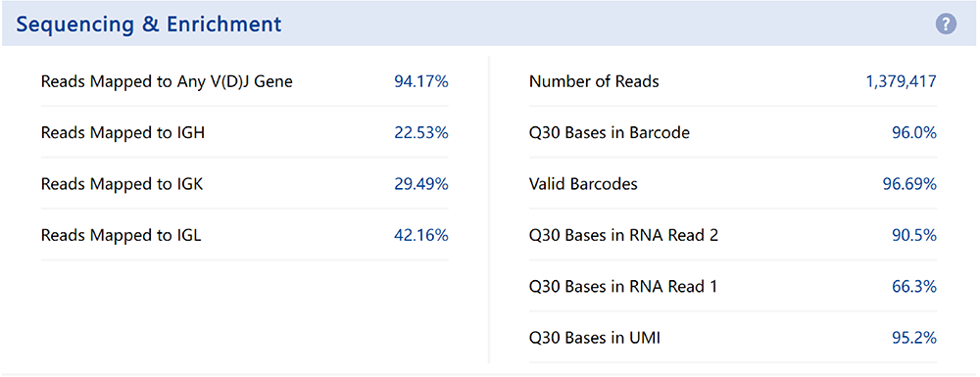
Task: Select the 96.69% valid barcodes value
Action: 909,184
